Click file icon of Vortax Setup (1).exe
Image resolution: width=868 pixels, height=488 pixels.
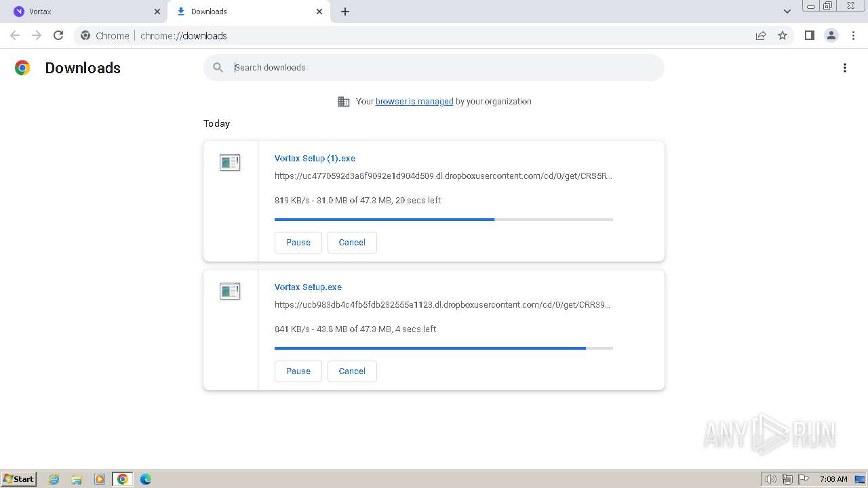[230, 162]
